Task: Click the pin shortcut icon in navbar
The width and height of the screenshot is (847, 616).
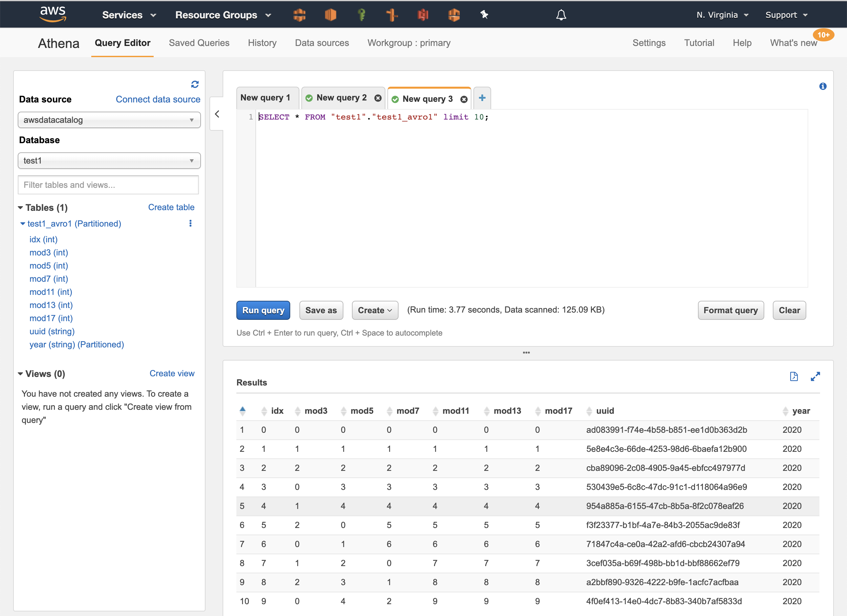Action: pyautogui.click(x=484, y=15)
